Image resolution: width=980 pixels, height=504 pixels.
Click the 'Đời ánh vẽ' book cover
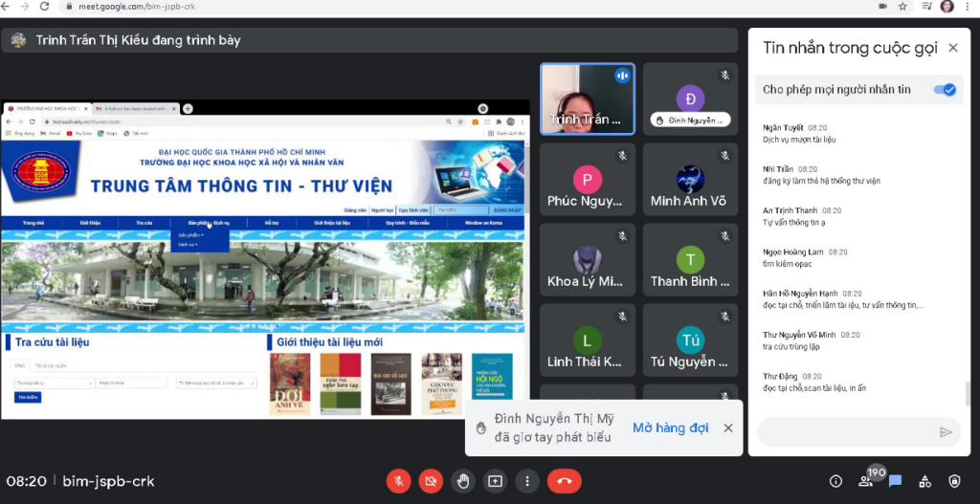click(x=290, y=384)
